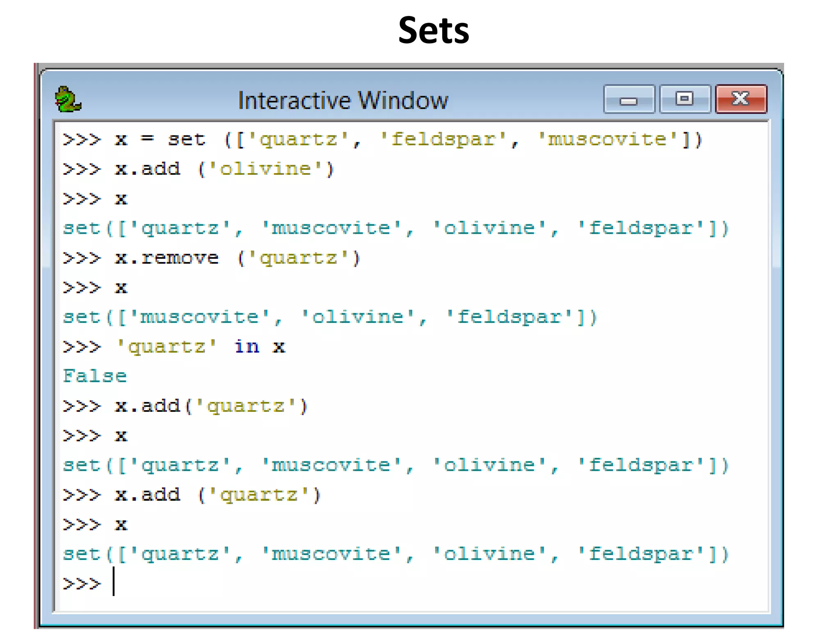
Task: Click the x.remove ('quartz') command line
Action: click(211, 258)
